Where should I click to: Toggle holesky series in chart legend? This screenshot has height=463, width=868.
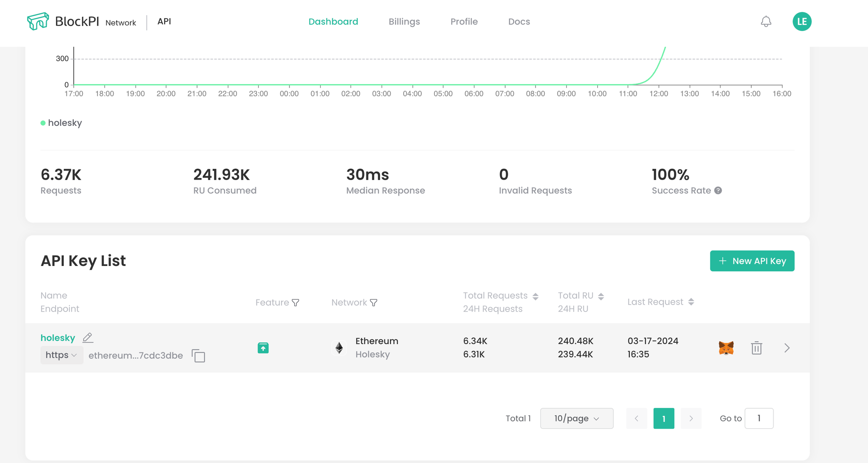click(x=61, y=123)
